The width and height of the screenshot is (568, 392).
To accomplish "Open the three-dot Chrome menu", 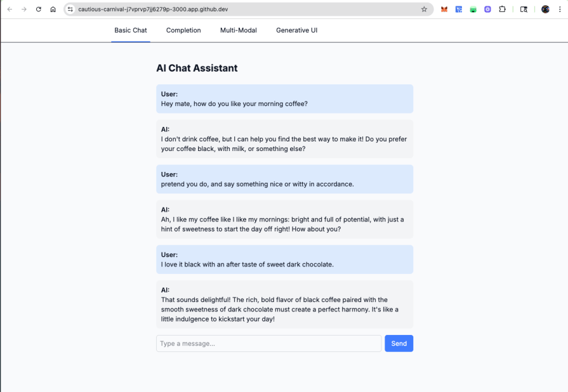I will pyautogui.click(x=559, y=10).
